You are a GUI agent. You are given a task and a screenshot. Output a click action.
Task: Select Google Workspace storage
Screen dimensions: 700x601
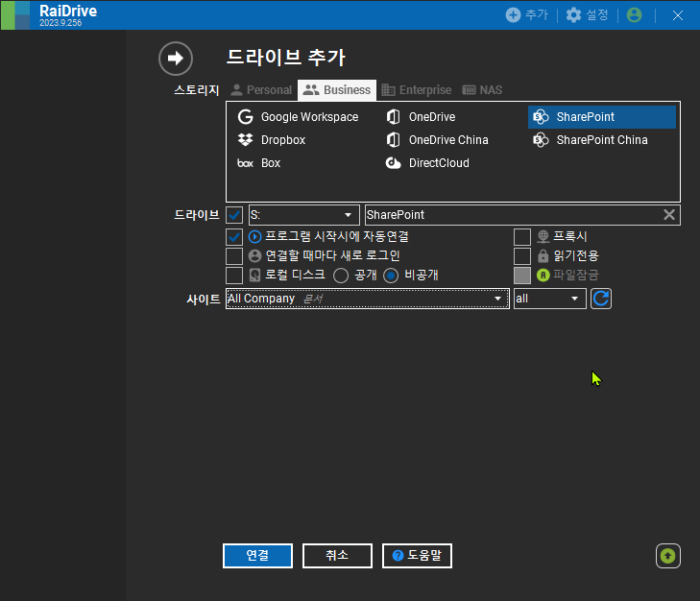click(299, 117)
